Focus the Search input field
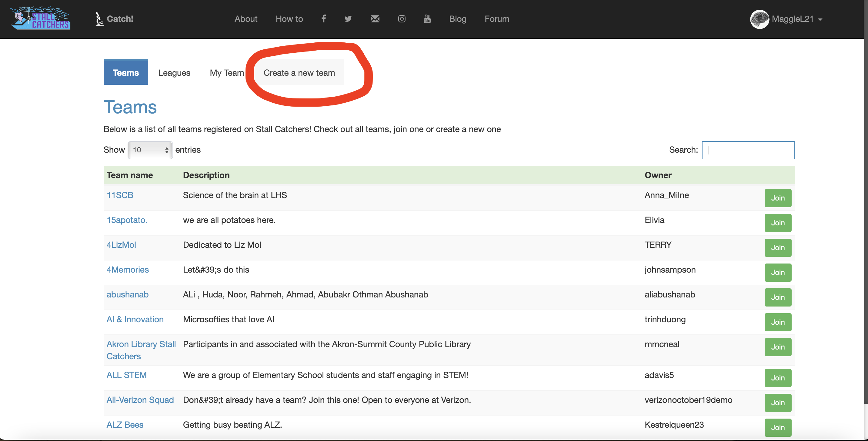The height and width of the screenshot is (441, 868). click(x=748, y=150)
